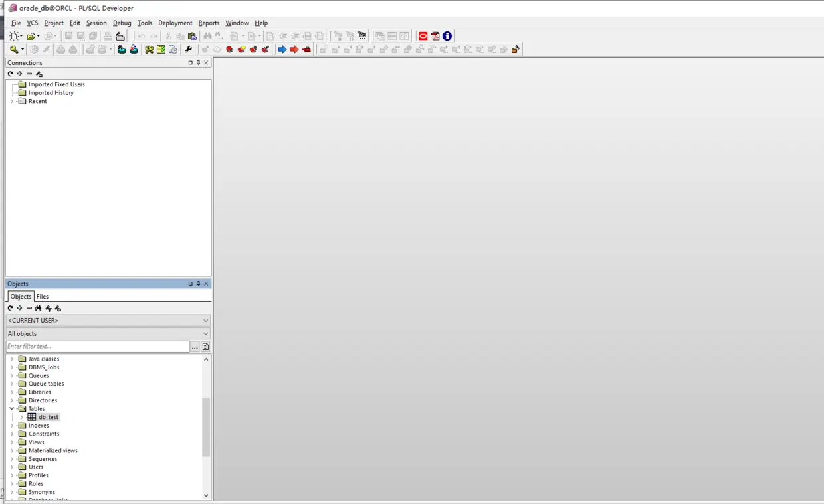The image size is (824, 504).
Task: Click the scrollbar thumb in object tree
Action: [206, 427]
